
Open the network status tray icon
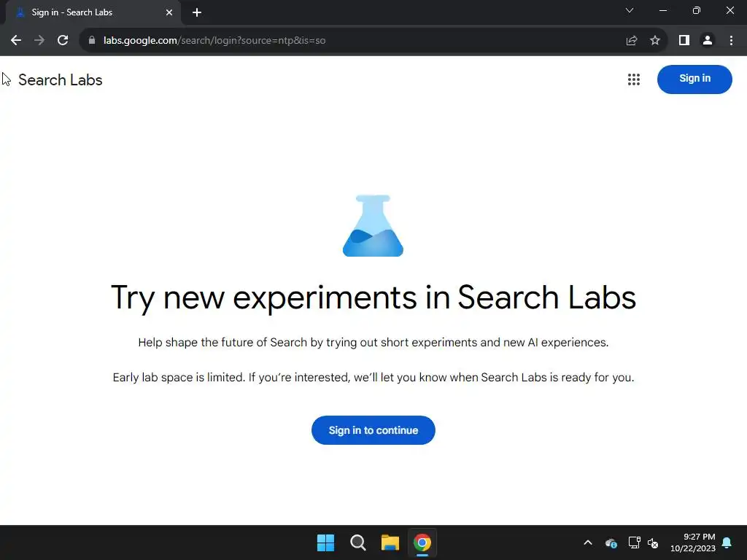tap(634, 542)
